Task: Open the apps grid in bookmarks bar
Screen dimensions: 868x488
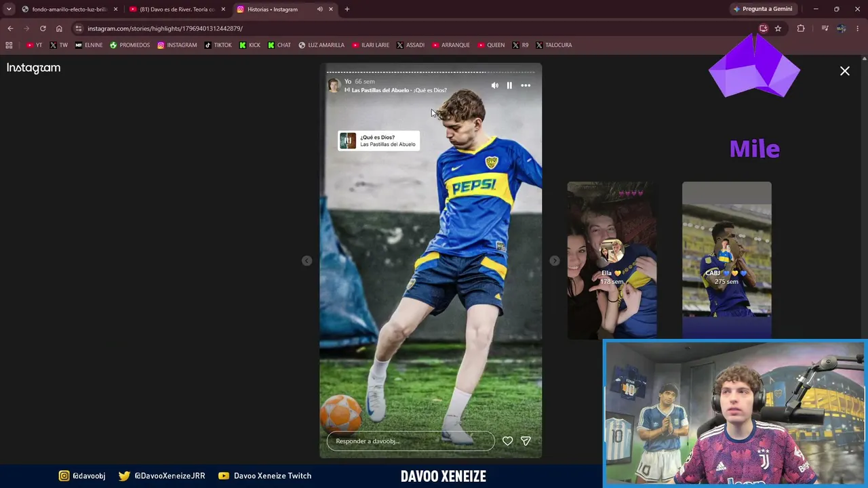Action: point(9,45)
